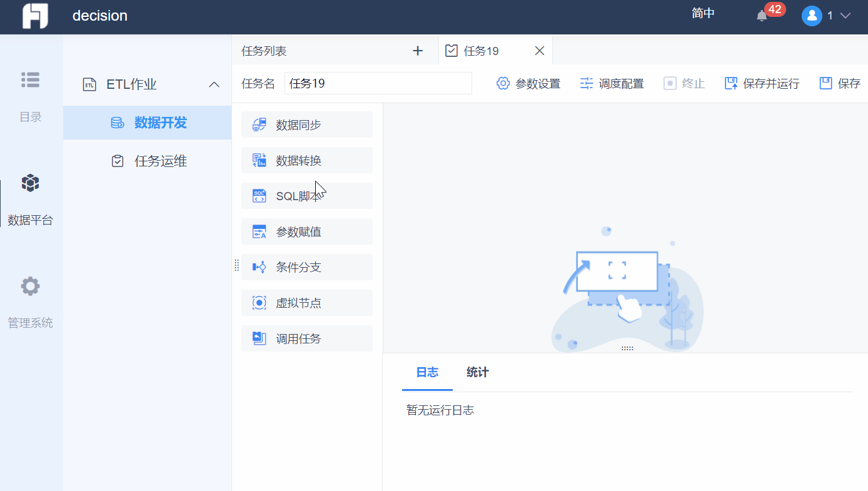This screenshot has height=491, width=868.
Task: Click the 保存 save button
Action: 840,83
